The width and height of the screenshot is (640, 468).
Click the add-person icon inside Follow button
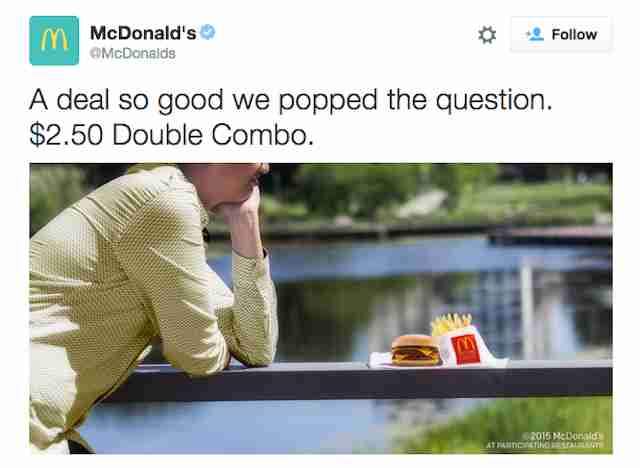click(535, 34)
